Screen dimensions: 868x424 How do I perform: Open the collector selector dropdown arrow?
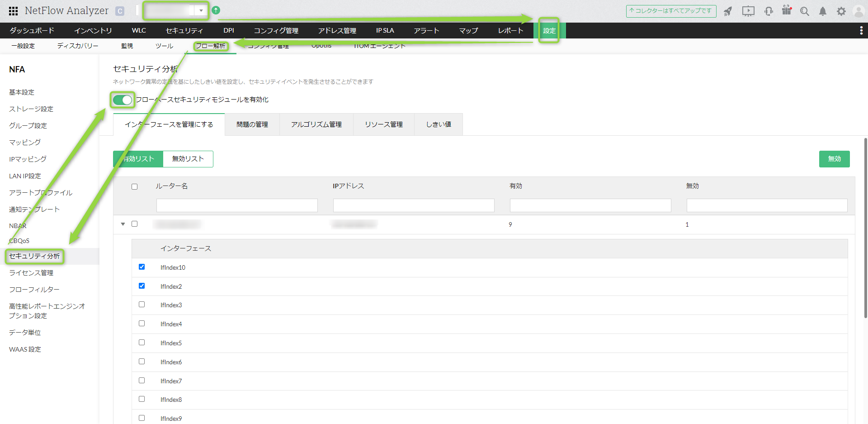[201, 10]
